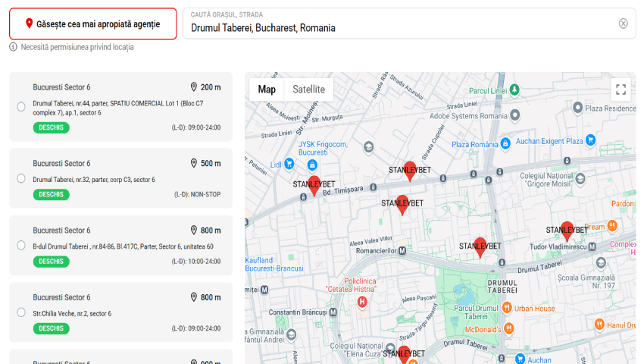
Task: Click the 200 m distance pin icon
Action: 194,87
